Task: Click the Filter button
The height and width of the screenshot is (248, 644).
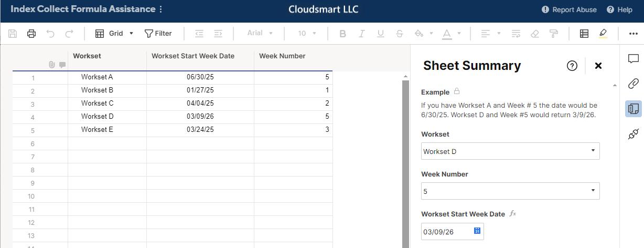Action: (x=158, y=34)
